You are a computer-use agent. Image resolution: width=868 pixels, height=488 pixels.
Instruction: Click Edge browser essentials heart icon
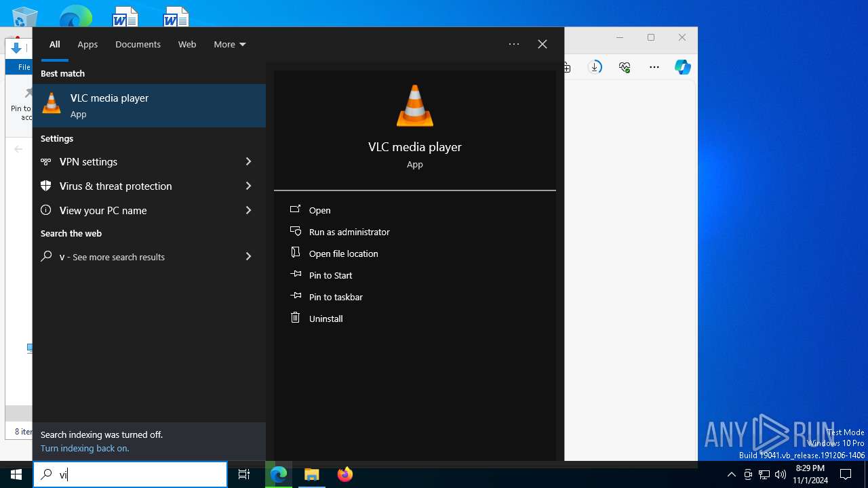click(625, 67)
